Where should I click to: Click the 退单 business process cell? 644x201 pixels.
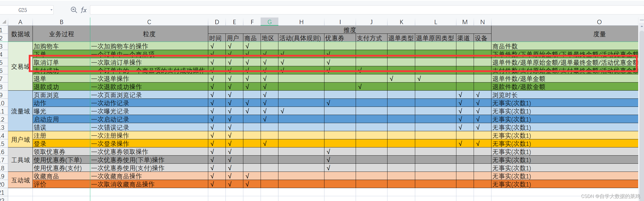62,78
